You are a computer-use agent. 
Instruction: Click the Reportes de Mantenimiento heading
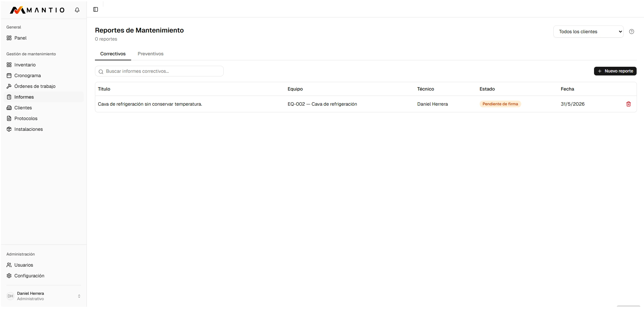139,30
